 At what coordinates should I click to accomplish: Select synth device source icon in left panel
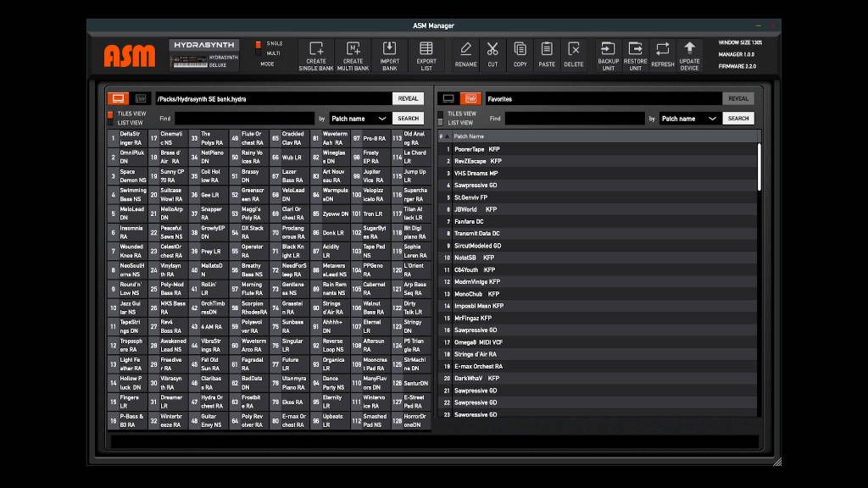coord(141,98)
